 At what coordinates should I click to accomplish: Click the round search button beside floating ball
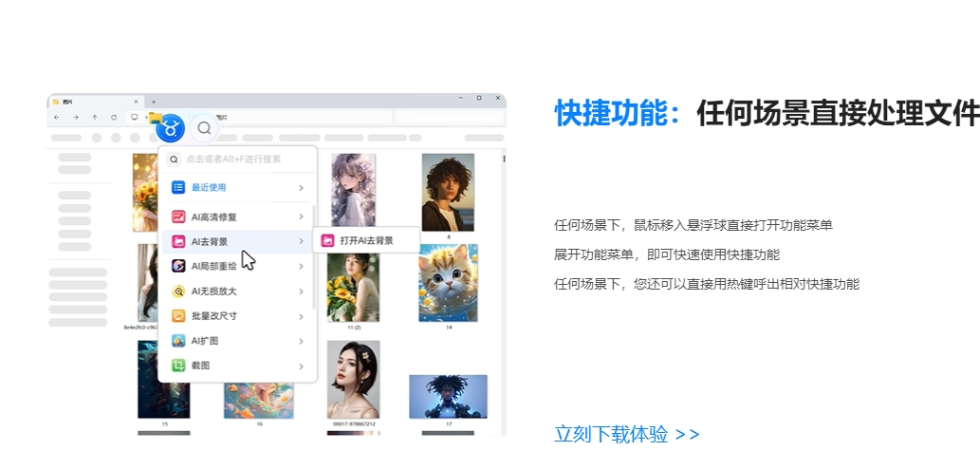click(204, 128)
